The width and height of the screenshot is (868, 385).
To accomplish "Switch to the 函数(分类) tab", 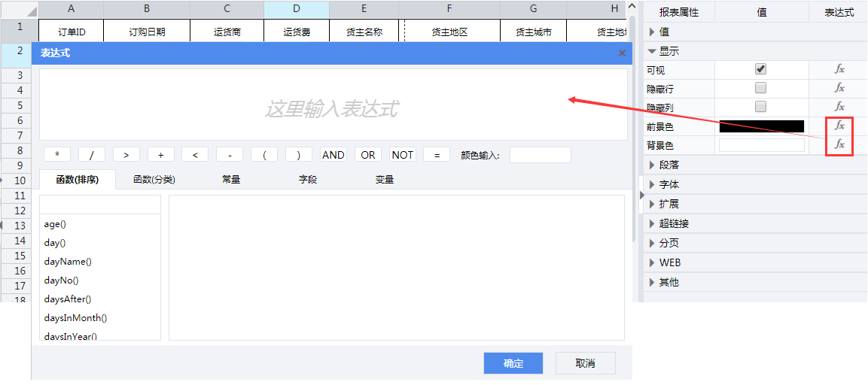I will click(154, 180).
